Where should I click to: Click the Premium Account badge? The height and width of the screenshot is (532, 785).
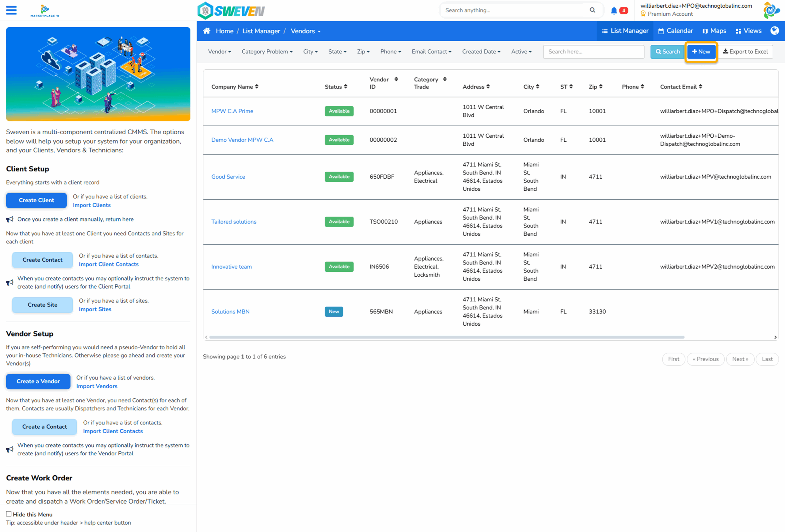coord(666,14)
